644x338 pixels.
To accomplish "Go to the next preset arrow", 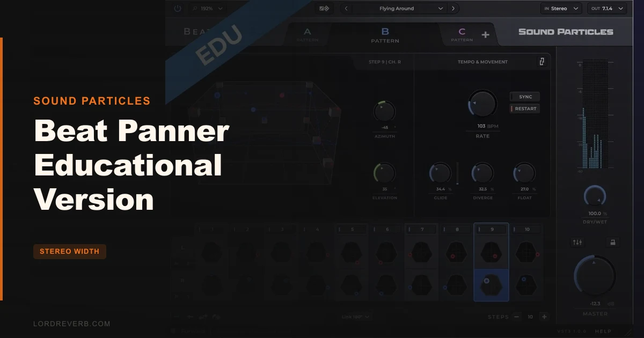I will (453, 8).
